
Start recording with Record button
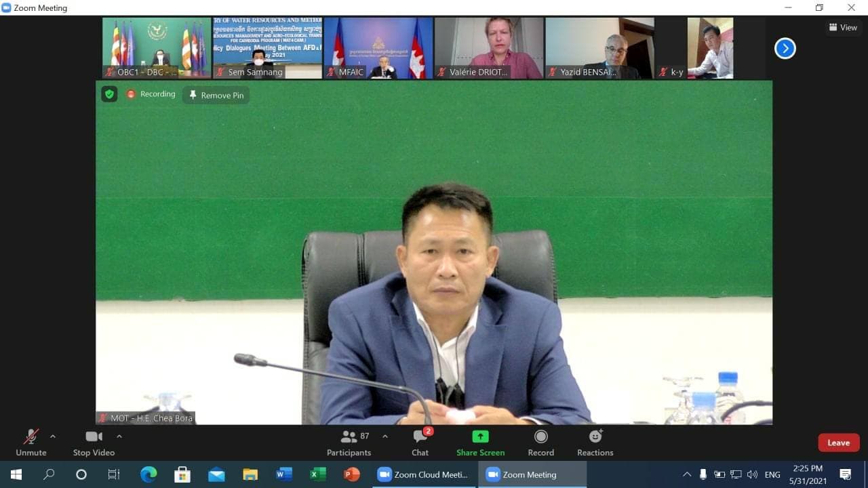540,443
